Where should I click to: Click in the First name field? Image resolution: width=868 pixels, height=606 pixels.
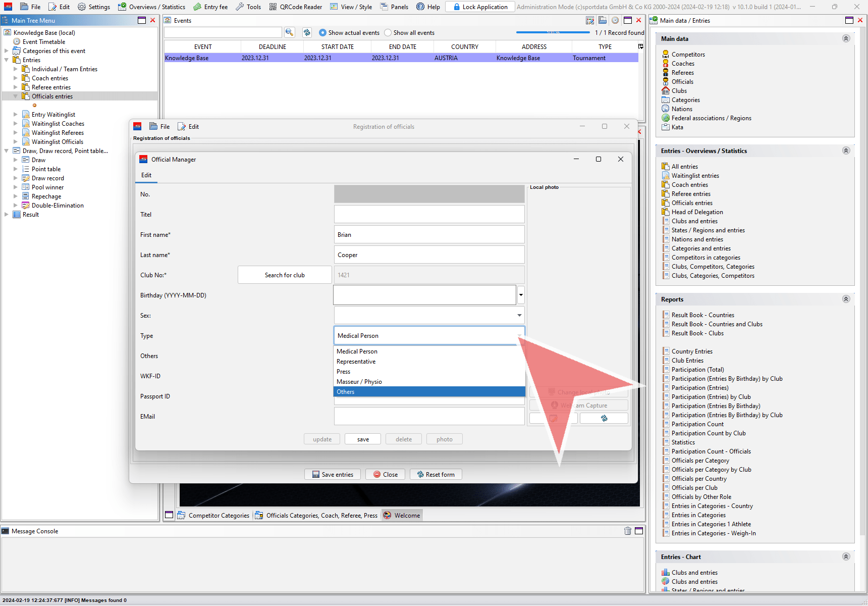tap(429, 234)
